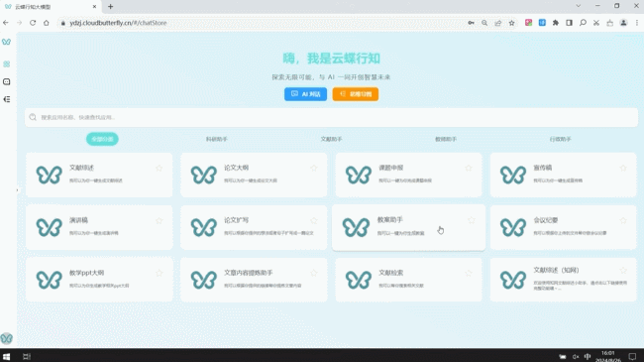
Task: Click the butterfly icon on the 文献检索 card
Action: pyautogui.click(x=359, y=280)
